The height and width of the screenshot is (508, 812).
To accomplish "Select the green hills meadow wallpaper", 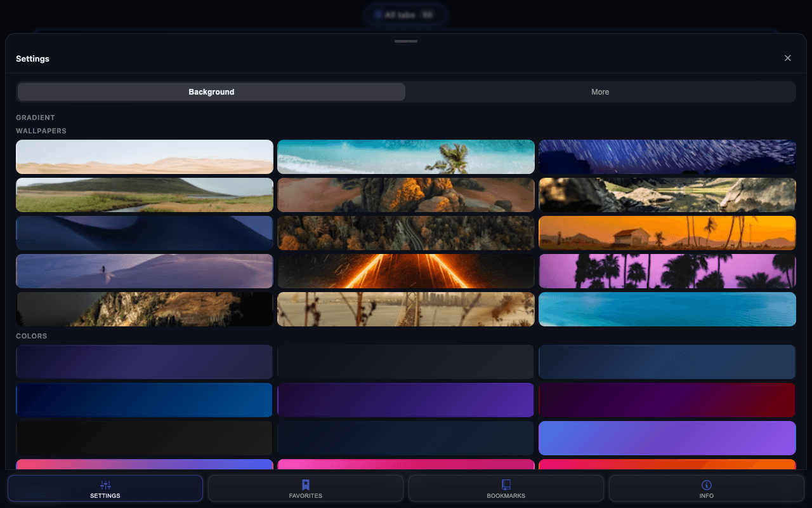I will [145, 195].
